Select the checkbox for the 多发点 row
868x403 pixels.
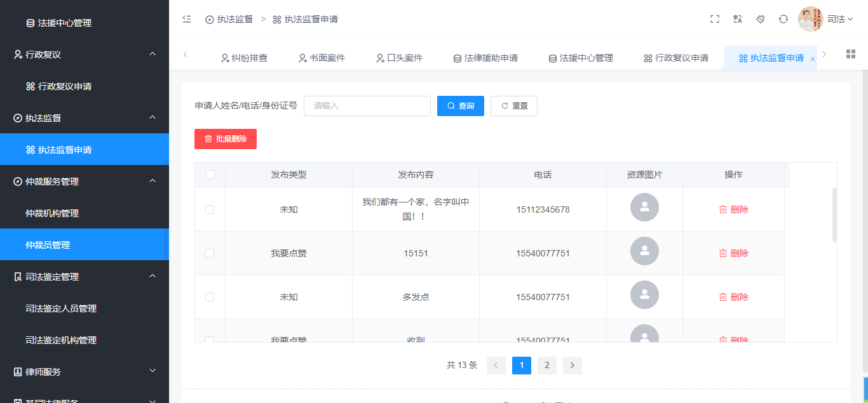tap(210, 297)
